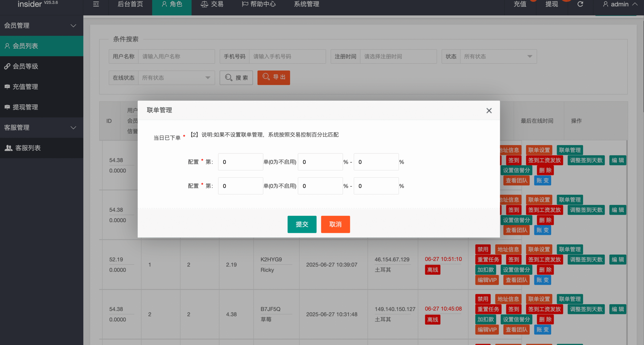Click the refresh icon in top bar

click(580, 4)
